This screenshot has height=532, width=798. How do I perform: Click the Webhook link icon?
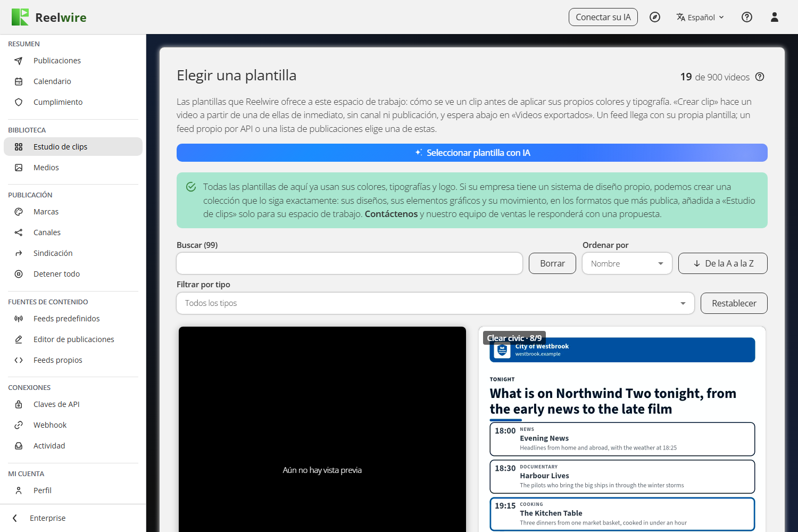[19, 425]
